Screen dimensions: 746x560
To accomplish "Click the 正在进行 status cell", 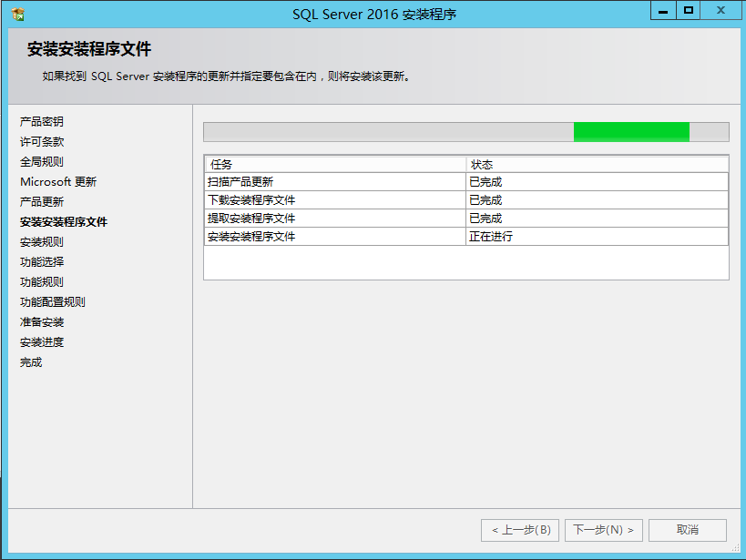I will tap(598, 237).
